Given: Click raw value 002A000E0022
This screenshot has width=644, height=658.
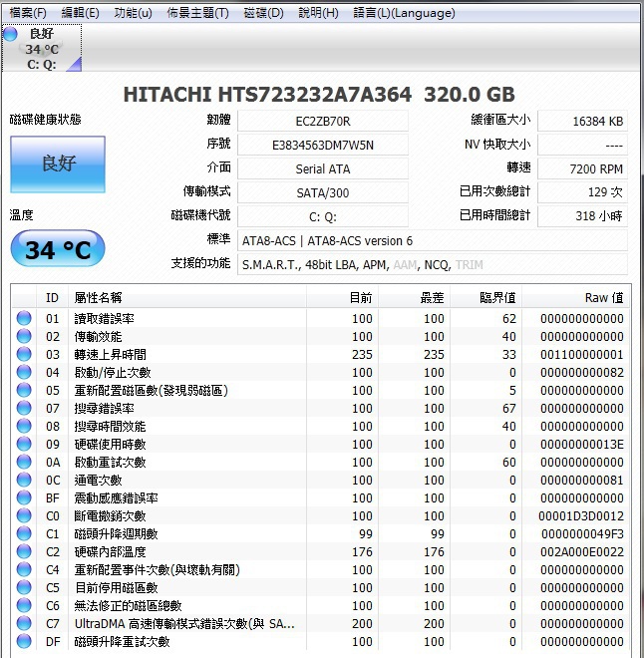Looking at the screenshot, I should click(582, 551).
